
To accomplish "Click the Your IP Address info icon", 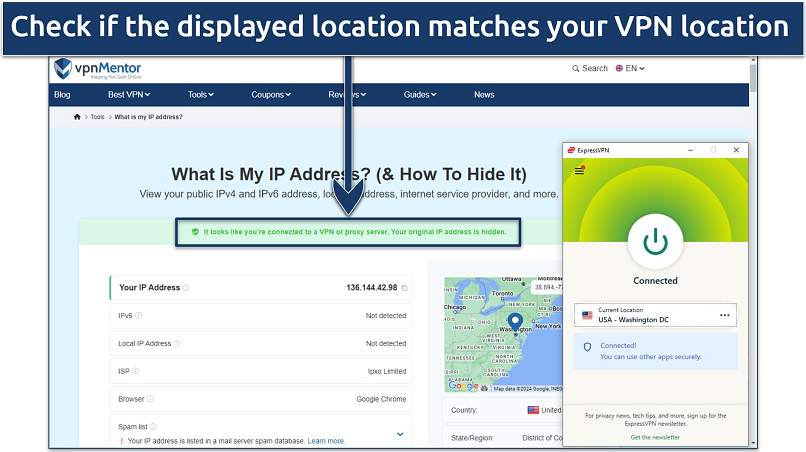I will pos(186,288).
